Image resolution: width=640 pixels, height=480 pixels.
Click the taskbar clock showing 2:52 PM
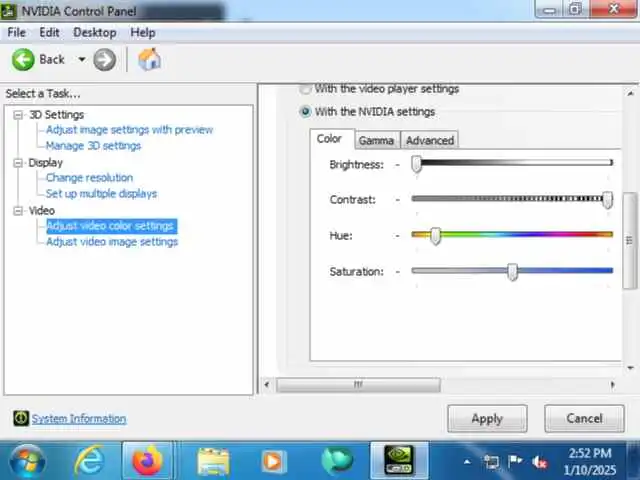tap(590, 453)
